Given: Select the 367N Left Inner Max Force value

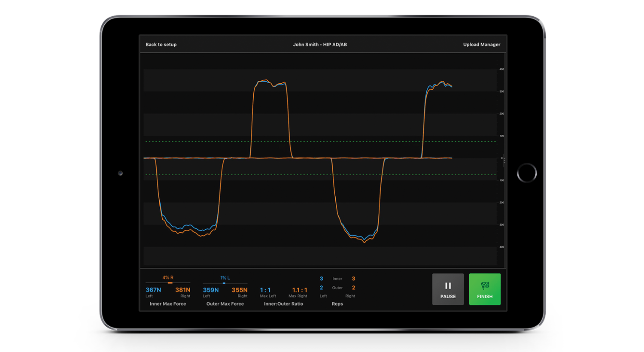Looking at the screenshot, I should point(153,290).
